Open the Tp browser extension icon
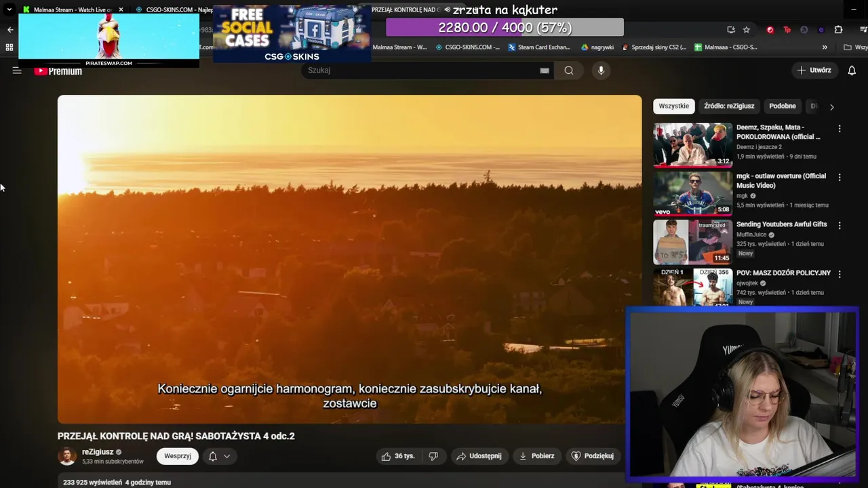The height and width of the screenshot is (488, 868). point(787,30)
